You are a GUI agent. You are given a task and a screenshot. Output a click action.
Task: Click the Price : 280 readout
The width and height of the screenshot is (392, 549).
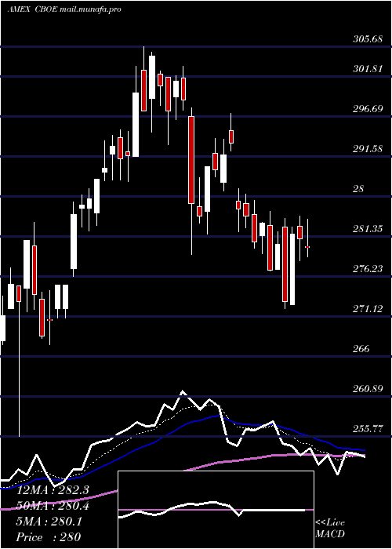click(x=49, y=537)
